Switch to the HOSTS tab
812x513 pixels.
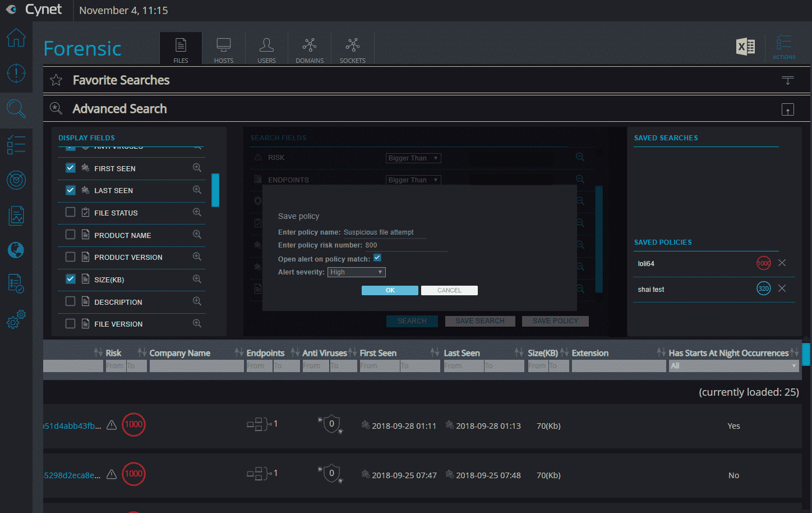tap(224, 49)
